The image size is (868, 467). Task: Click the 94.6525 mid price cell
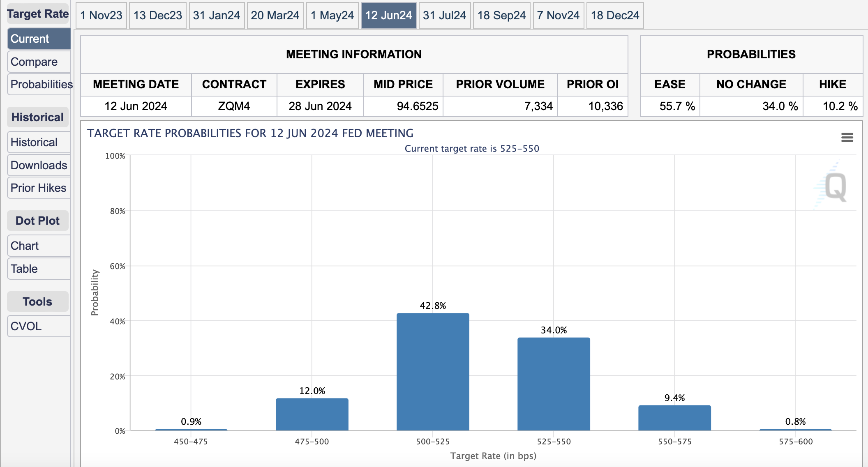pos(403,106)
